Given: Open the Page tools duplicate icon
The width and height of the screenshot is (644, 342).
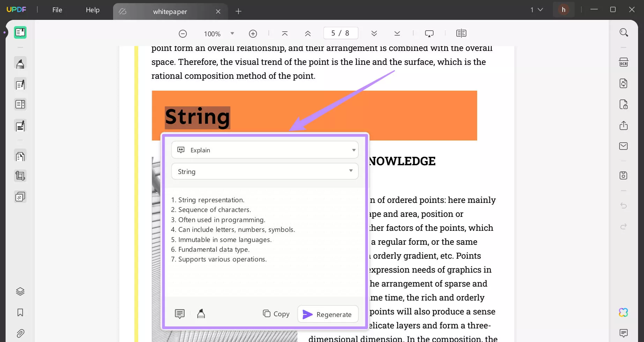Looking at the screenshot, I should tap(20, 156).
